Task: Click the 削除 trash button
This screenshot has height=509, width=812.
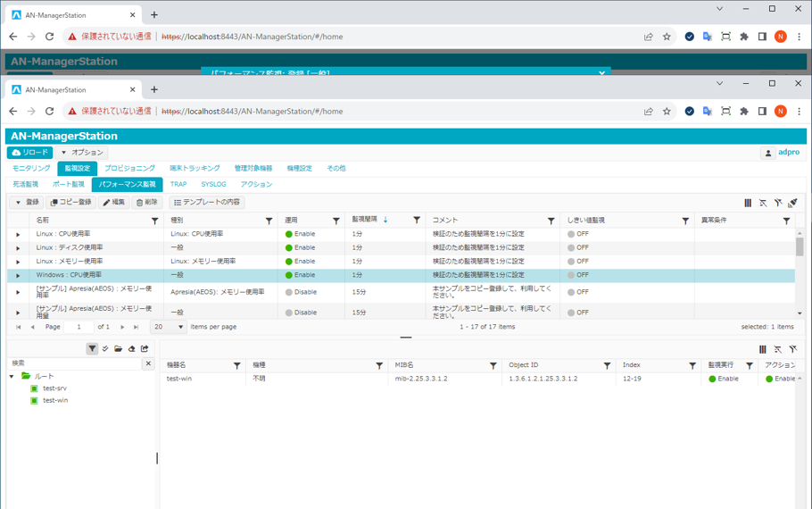Action: click(147, 203)
